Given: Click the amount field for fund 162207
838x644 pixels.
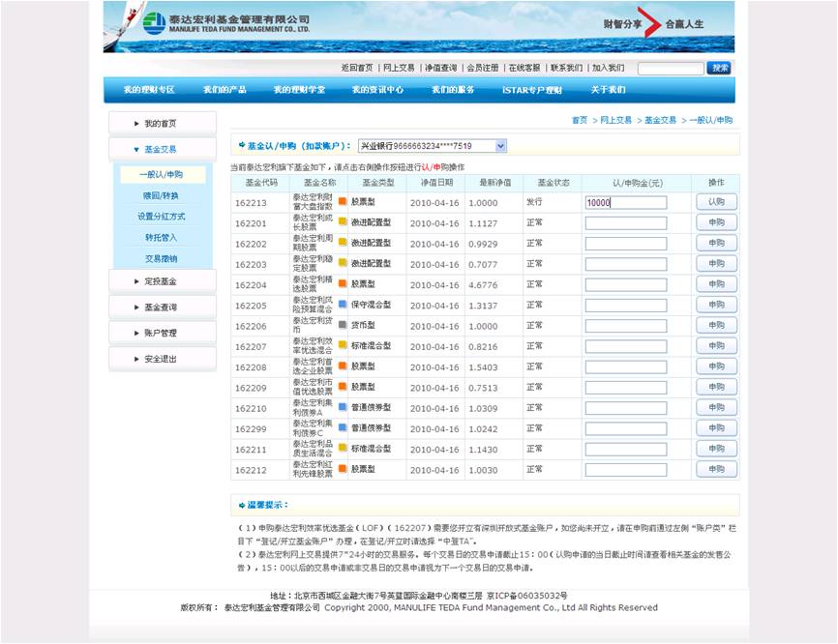Looking at the screenshot, I should coord(626,346).
